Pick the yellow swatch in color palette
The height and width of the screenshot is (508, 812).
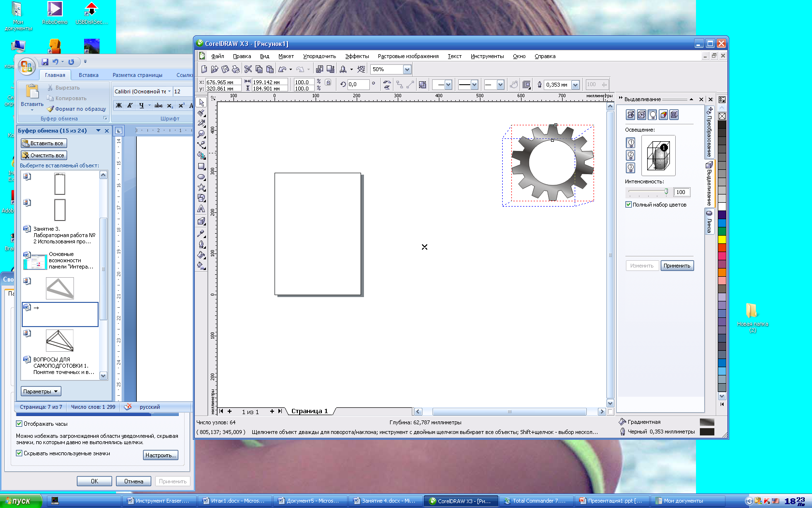[x=722, y=239]
